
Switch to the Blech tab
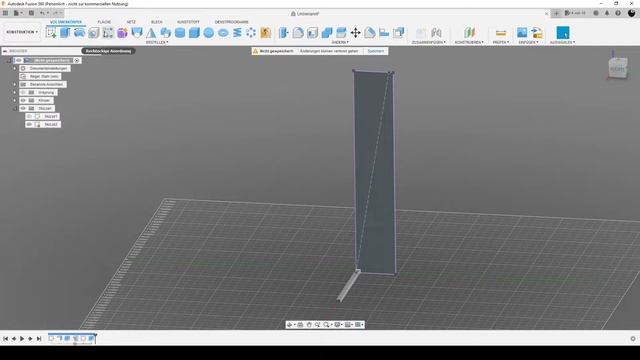point(157,22)
